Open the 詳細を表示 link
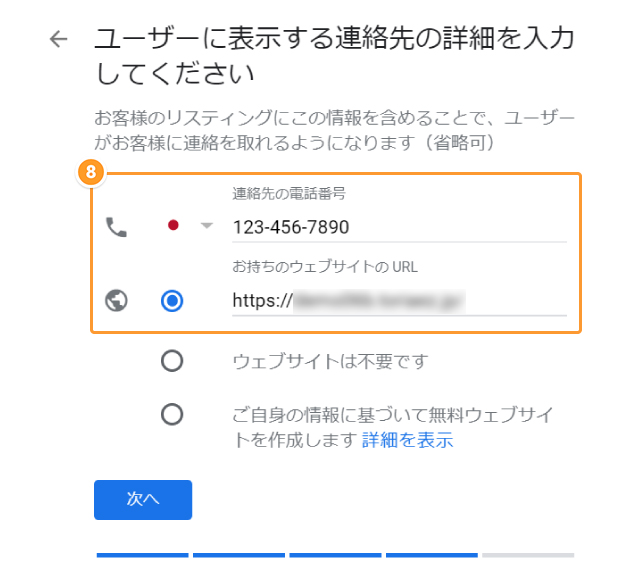This screenshot has width=632, height=584. 407,440
